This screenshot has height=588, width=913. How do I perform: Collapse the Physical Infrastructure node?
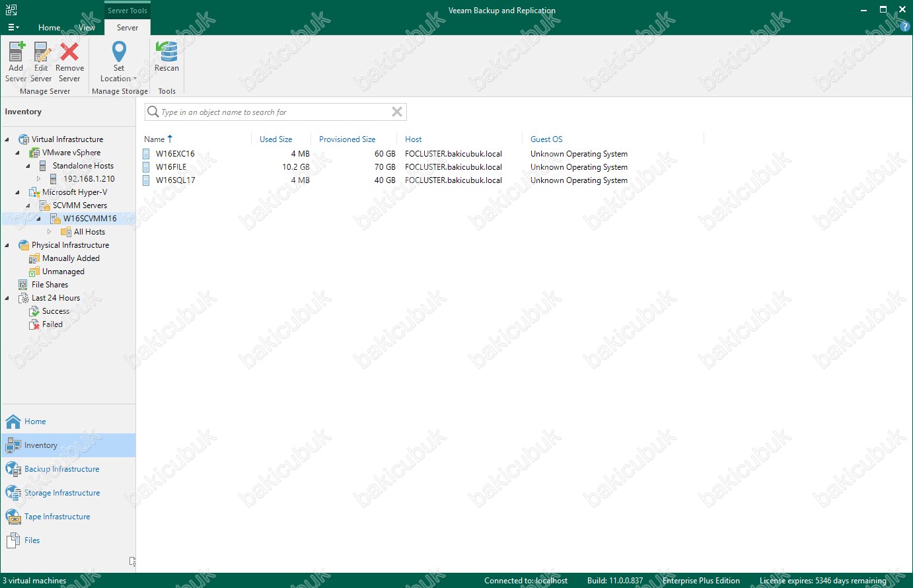point(7,245)
